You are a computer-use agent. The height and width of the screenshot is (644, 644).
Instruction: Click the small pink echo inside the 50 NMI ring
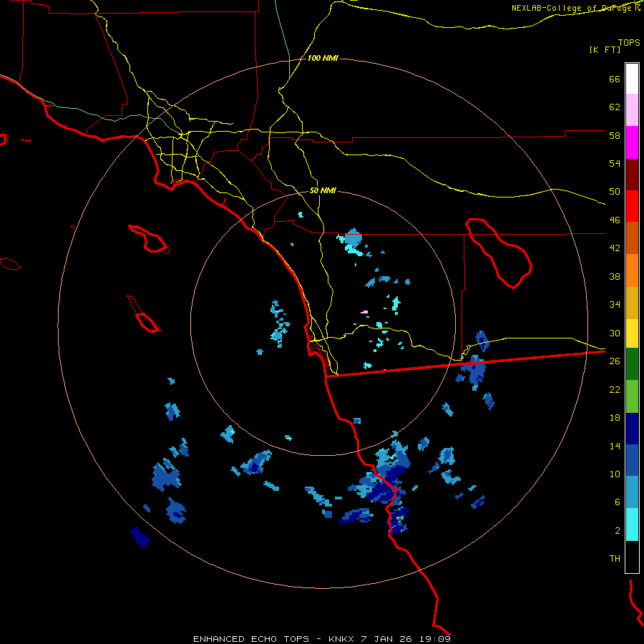364,312
